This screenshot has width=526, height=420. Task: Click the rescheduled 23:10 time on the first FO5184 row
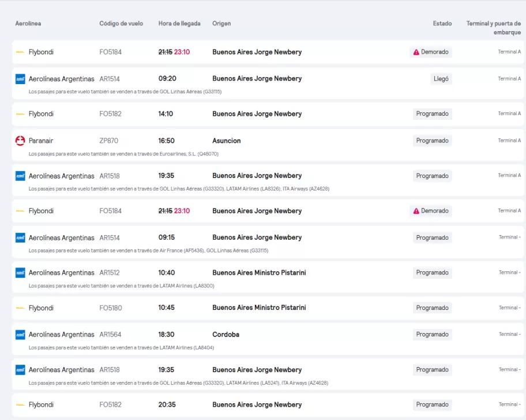[182, 52]
